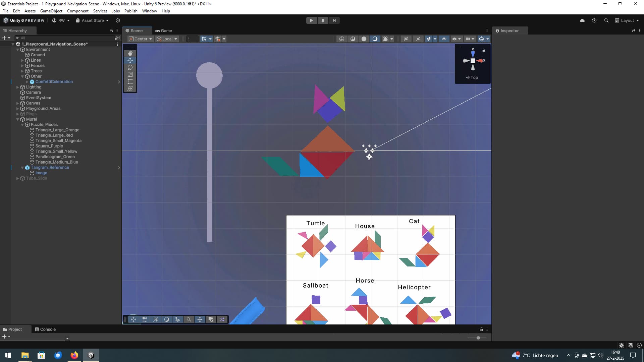The height and width of the screenshot is (362, 644).
Task: Collapse the Puzzle_Pieces hierarchy item
Action: tap(22, 125)
